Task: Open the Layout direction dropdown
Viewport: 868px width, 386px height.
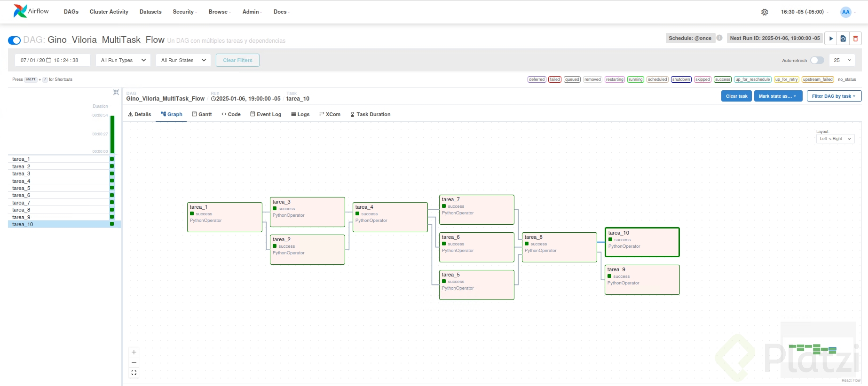Action: point(835,139)
